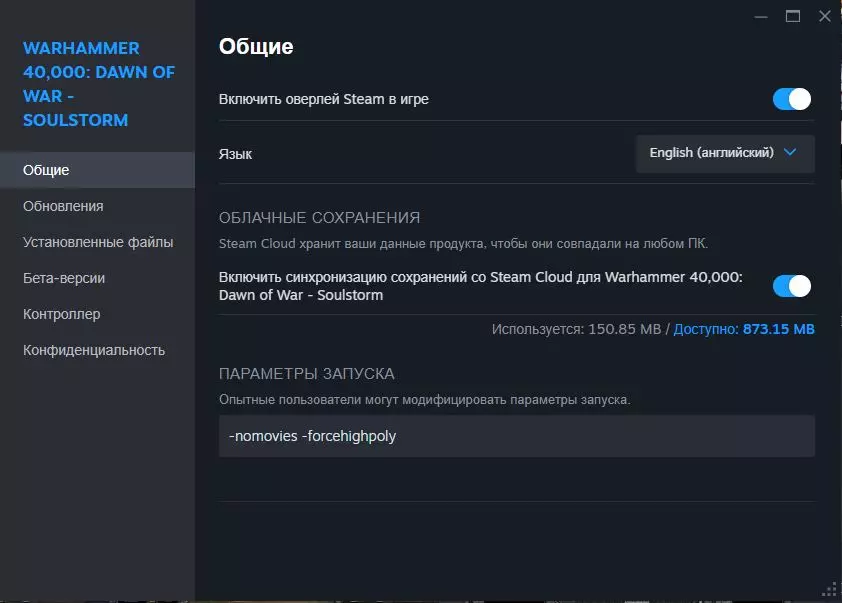Maximize the properties window
842x603 pixels.
[793, 16]
